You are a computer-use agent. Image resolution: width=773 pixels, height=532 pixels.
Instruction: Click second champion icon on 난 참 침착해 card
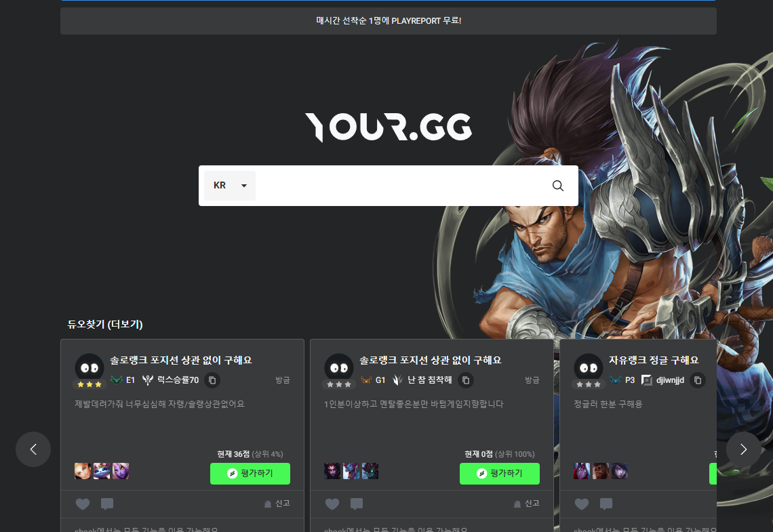pos(351,471)
